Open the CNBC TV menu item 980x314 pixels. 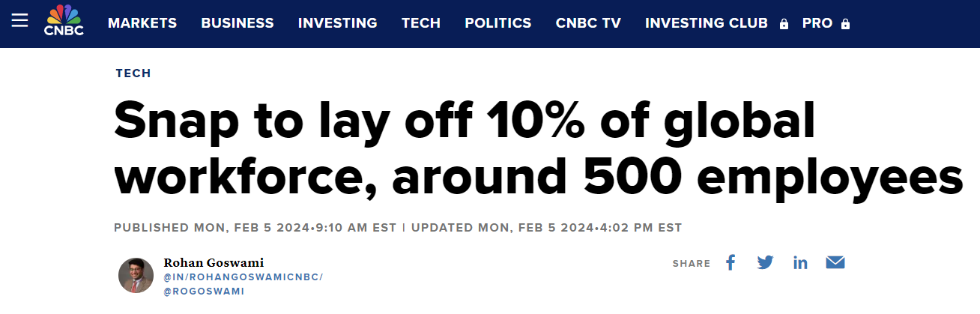tap(588, 23)
